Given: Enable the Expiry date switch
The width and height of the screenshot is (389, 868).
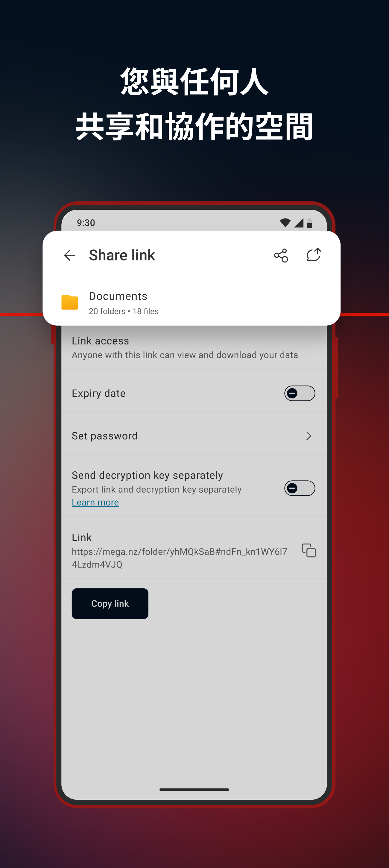Looking at the screenshot, I should [300, 393].
